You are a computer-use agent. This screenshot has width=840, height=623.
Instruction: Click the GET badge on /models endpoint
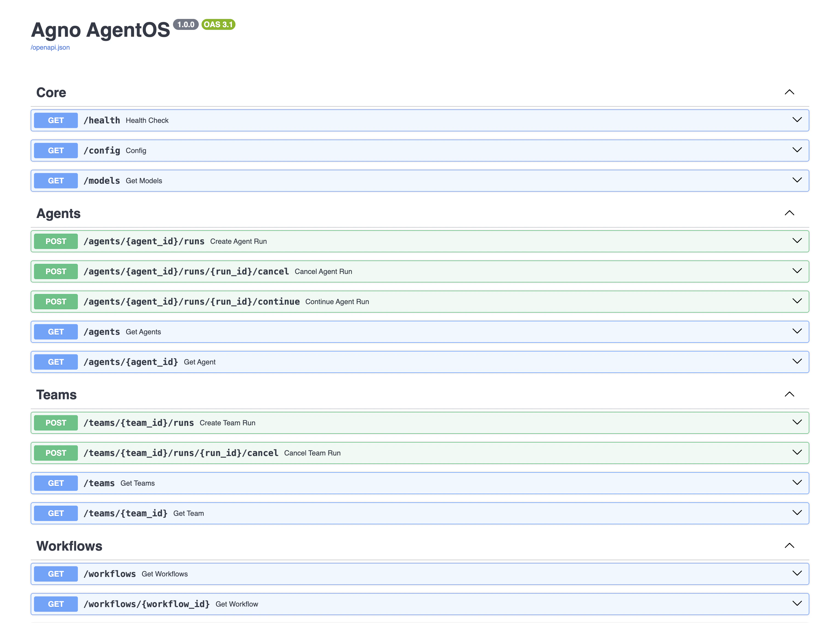(x=55, y=181)
